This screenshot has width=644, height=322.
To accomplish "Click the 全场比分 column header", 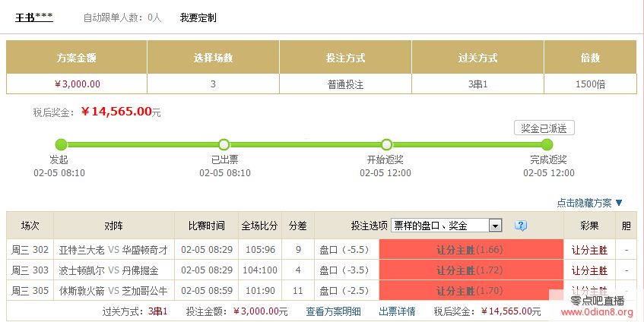I will pyautogui.click(x=260, y=226).
